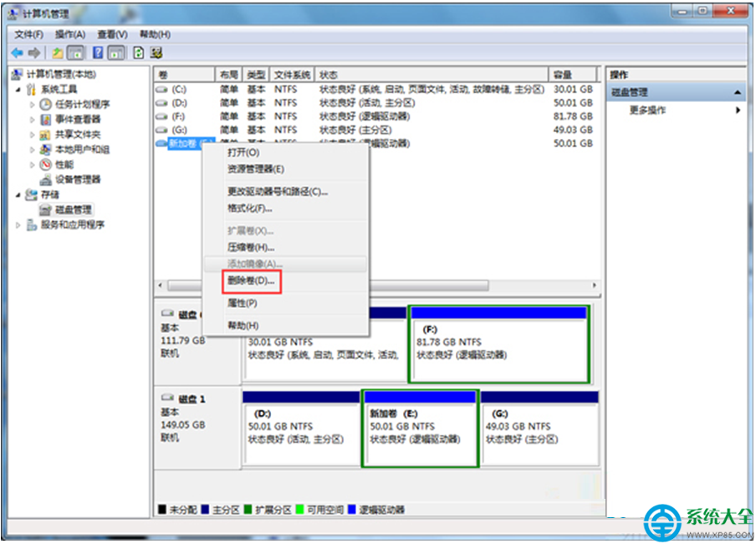Sort by the 容量 column header

coord(573,74)
